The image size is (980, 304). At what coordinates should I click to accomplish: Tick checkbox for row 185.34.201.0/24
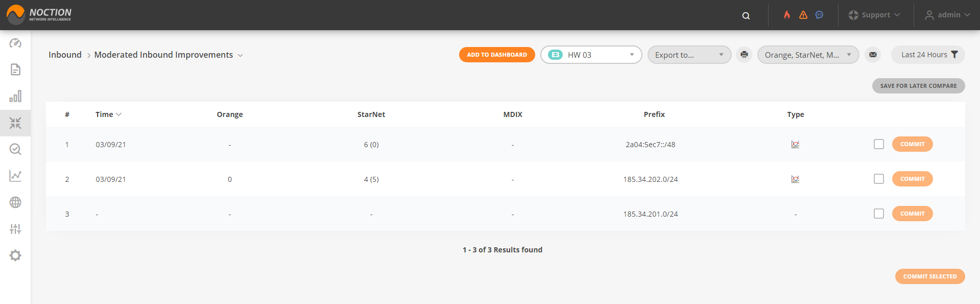pos(878,214)
